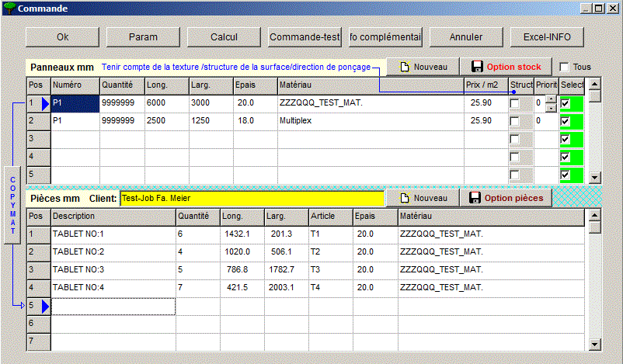The image size is (623, 364).
Task: Click the Description column header in Pièces
Action: pyautogui.click(x=112, y=216)
